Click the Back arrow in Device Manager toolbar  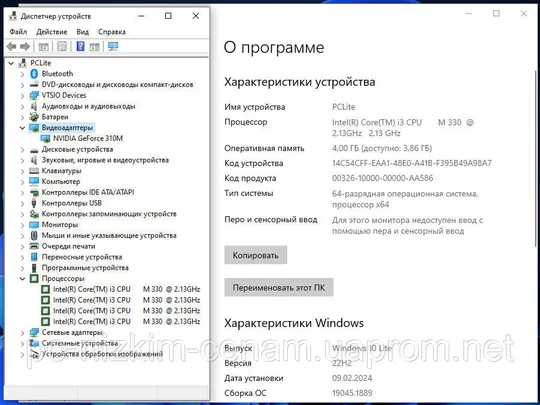(11, 46)
